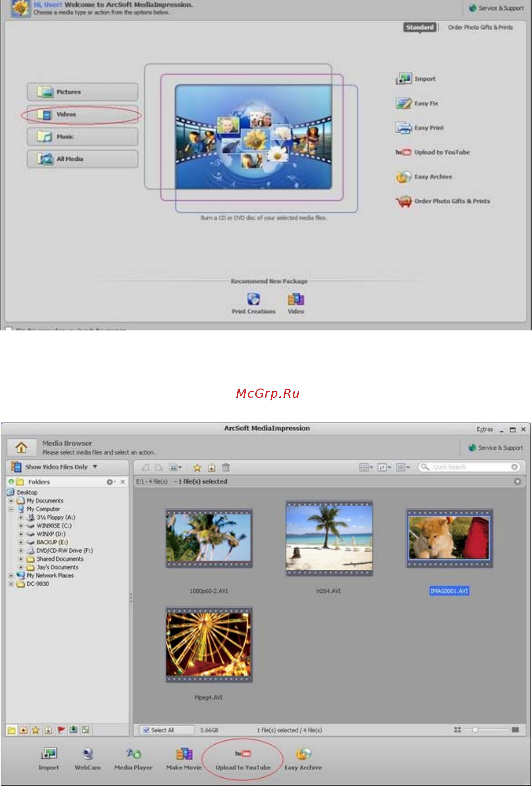
Task: Select Jay's Documents folder
Action: coord(57,567)
